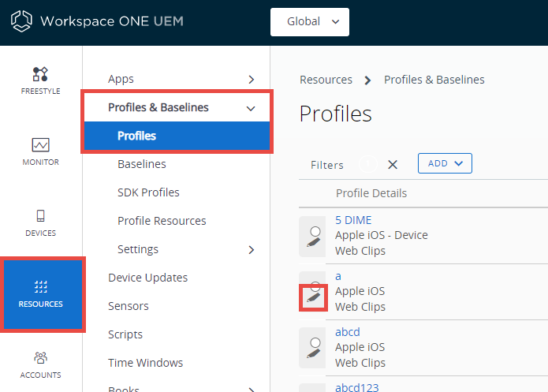This screenshot has height=392, width=548.
Task: Open the Accounts section icon
Action: (x=40, y=358)
